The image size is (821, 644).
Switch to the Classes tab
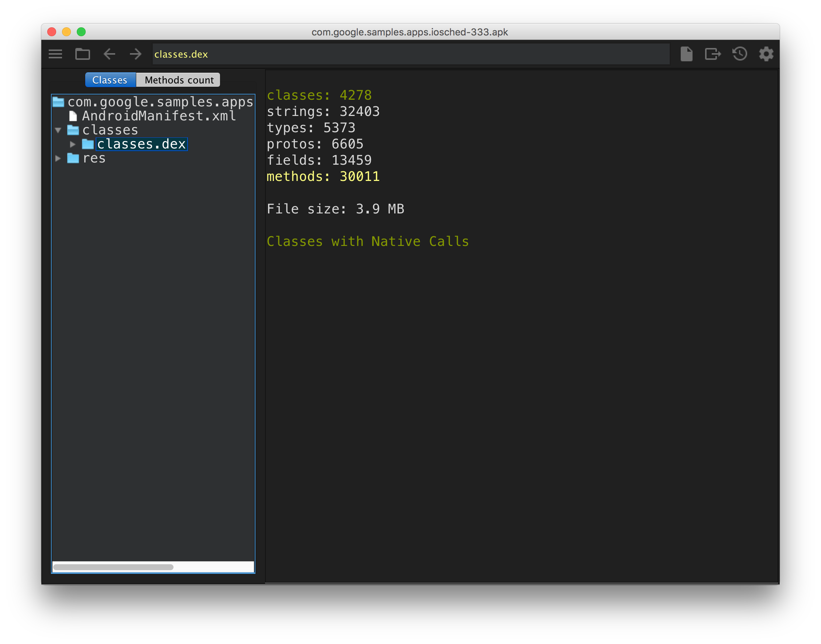[110, 80]
